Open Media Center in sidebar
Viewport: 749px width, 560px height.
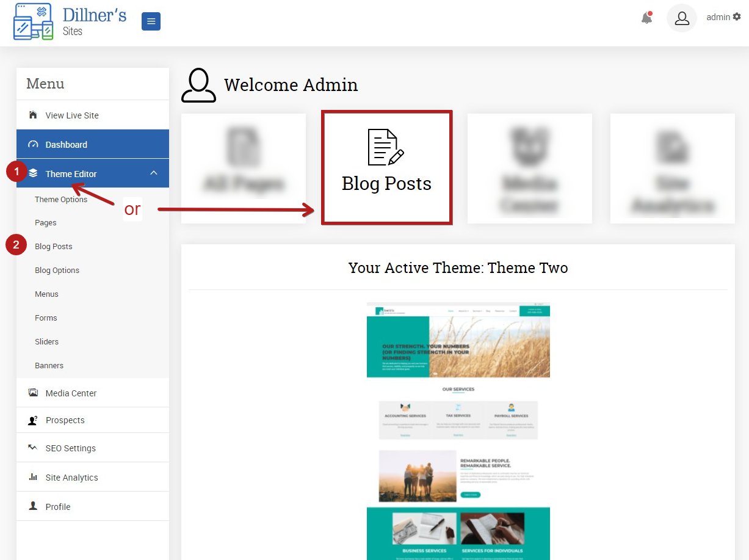[x=93, y=393]
